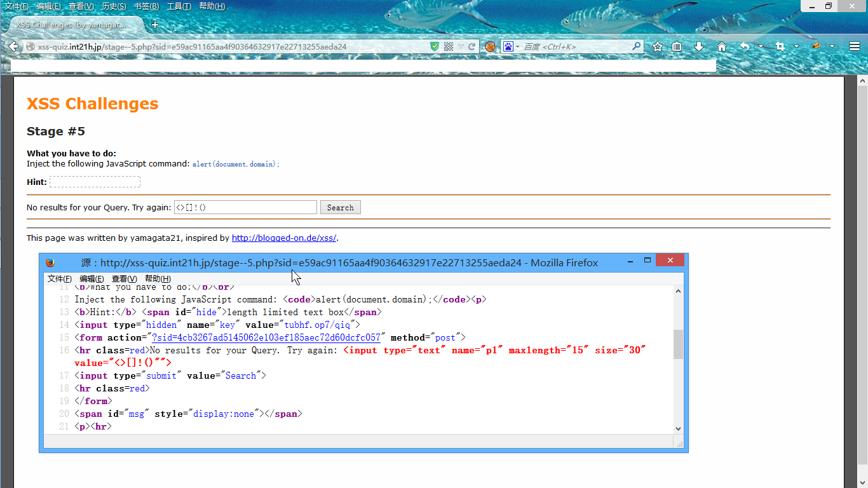This screenshot has width=868, height=488.
Task: Click the ?sid=4cb3267a... form action link in the source
Action: [x=266, y=337]
